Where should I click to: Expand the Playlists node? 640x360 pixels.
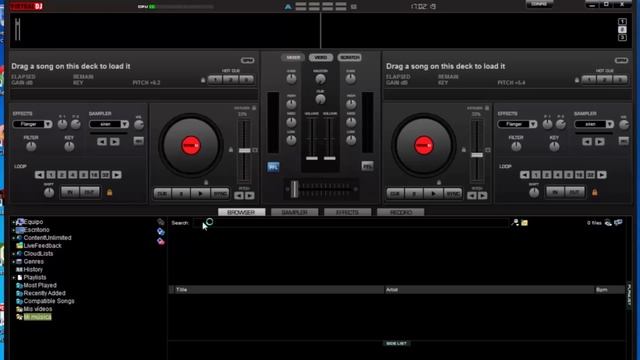(x=13, y=278)
